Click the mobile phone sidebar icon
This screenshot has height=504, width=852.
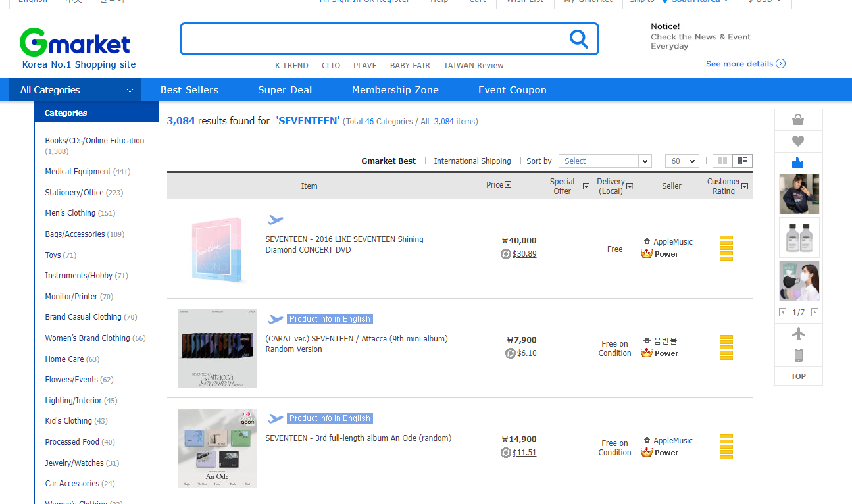point(798,355)
